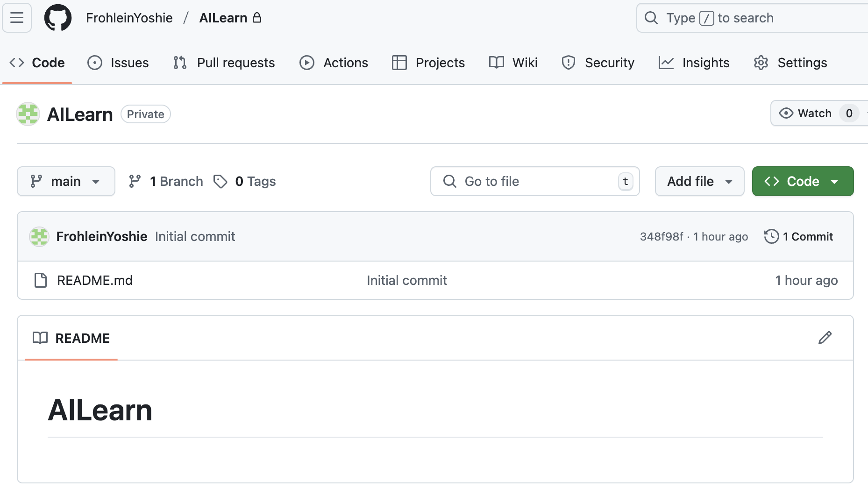Click the Private visibility badge
This screenshot has height=496, width=868.
(x=146, y=114)
